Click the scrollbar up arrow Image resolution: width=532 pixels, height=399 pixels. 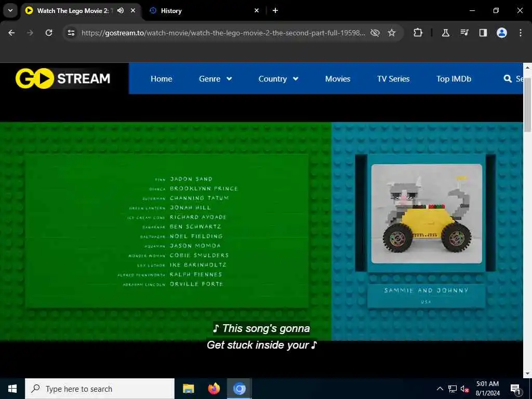527,67
